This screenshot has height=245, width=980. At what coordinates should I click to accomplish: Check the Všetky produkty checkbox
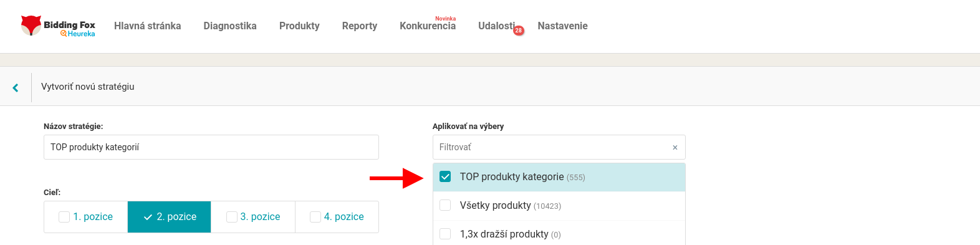point(445,206)
